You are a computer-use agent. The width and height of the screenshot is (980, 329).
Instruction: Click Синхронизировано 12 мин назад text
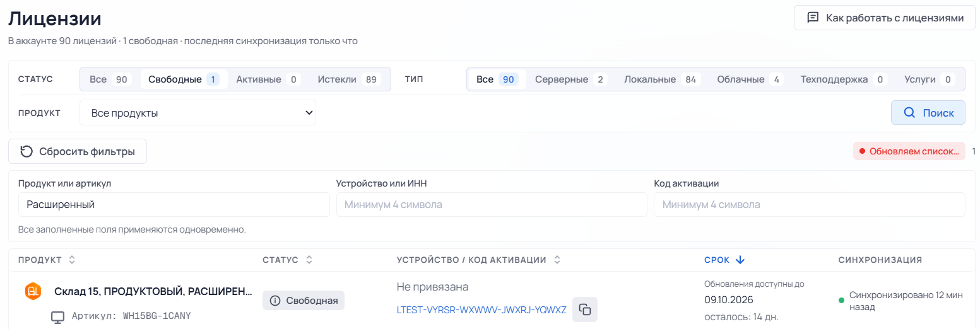click(x=906, y=301)
